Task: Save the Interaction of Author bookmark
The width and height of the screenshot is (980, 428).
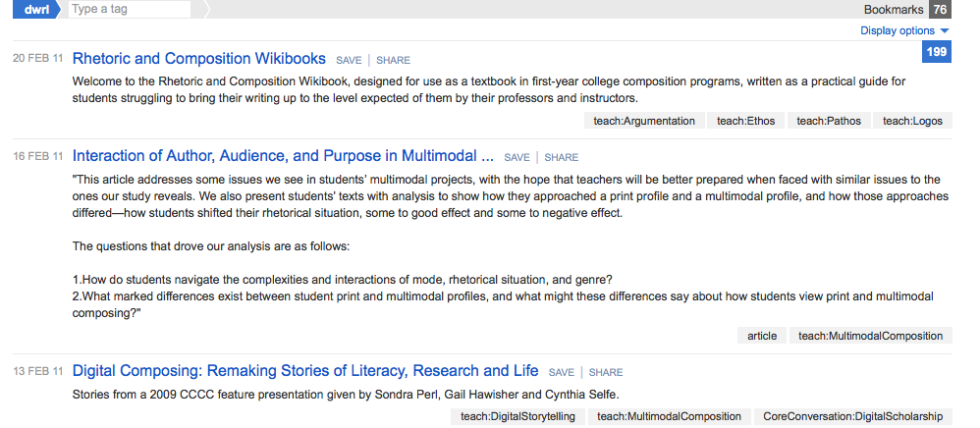Action: (517, 158)
